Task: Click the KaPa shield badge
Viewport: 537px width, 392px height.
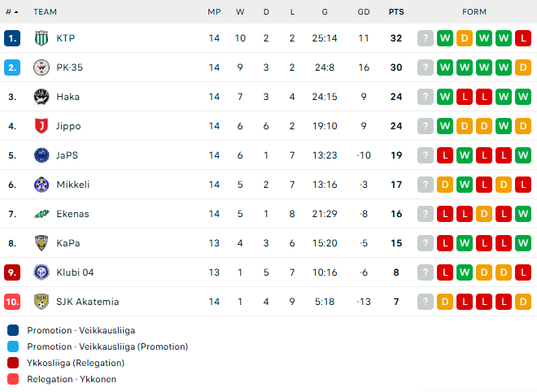Action: (41, 243)
